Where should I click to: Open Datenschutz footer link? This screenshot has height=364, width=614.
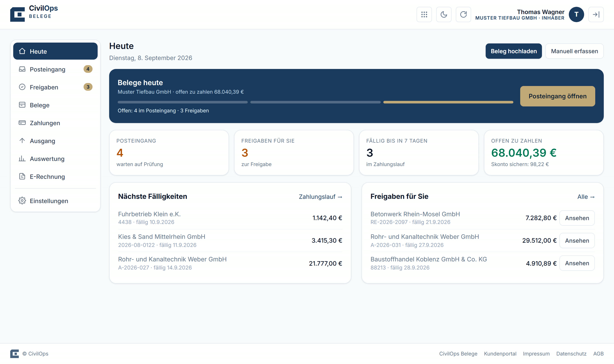(571, 354)
